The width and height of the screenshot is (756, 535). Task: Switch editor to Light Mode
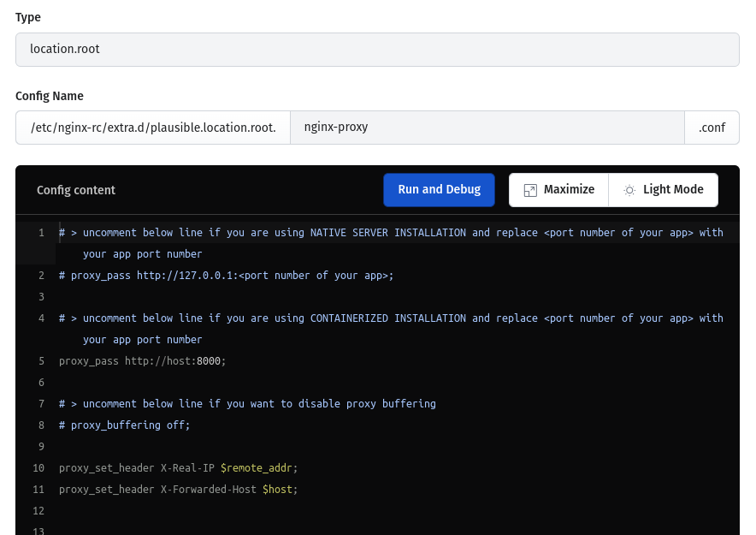tap(664, 189)
